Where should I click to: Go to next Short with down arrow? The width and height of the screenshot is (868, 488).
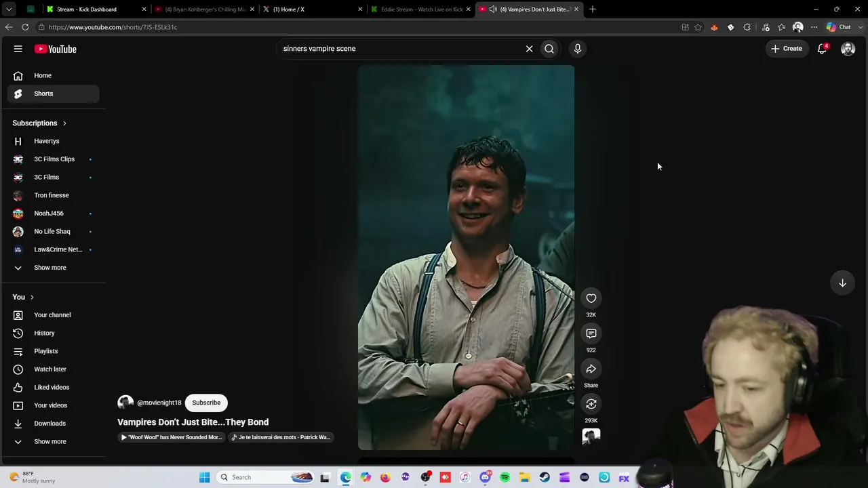(x=842, y=283)
